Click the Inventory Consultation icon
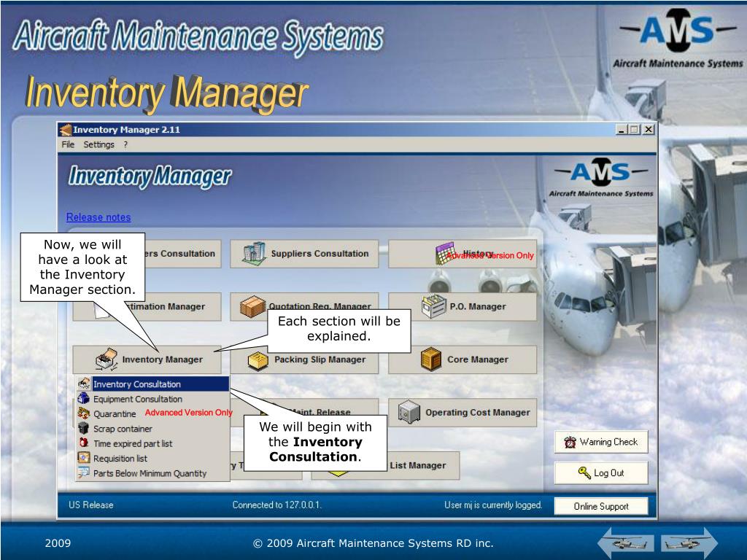Screen dimensions: 747x560 [x=84, y=384]
